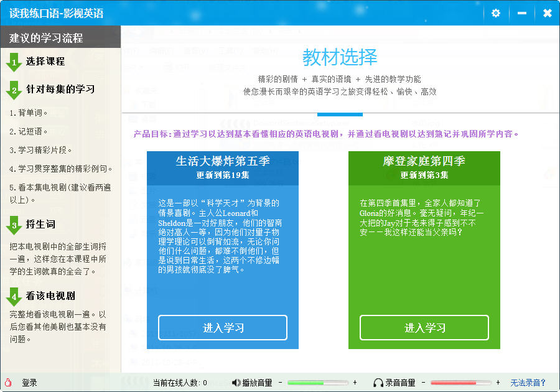The image size is (560, 392).
Task: Decrease recording volume with minus sign
Action: coord(423,383)
